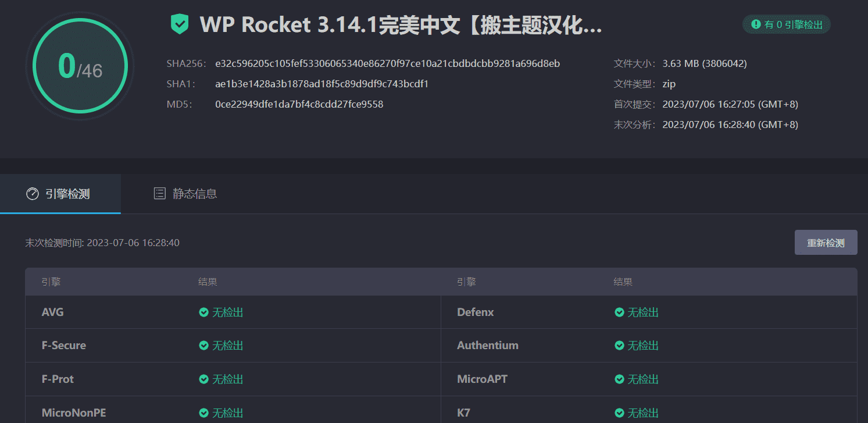Click the engine detection tab gauge icon

33,194
